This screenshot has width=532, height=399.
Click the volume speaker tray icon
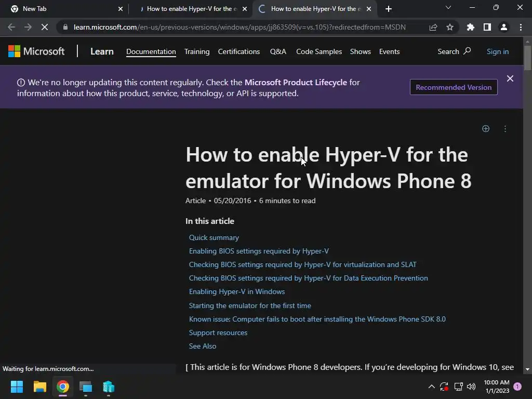(x=471, y=387)
